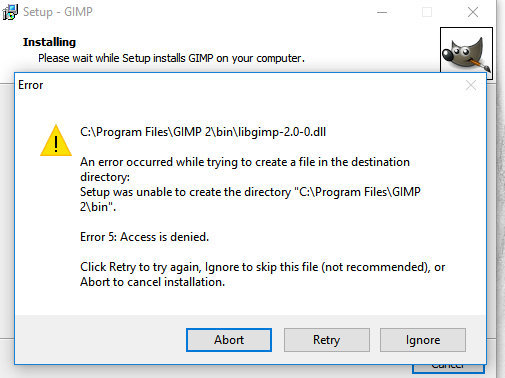
Task: Click the partially hidden Cancel button
Action: 448,368
